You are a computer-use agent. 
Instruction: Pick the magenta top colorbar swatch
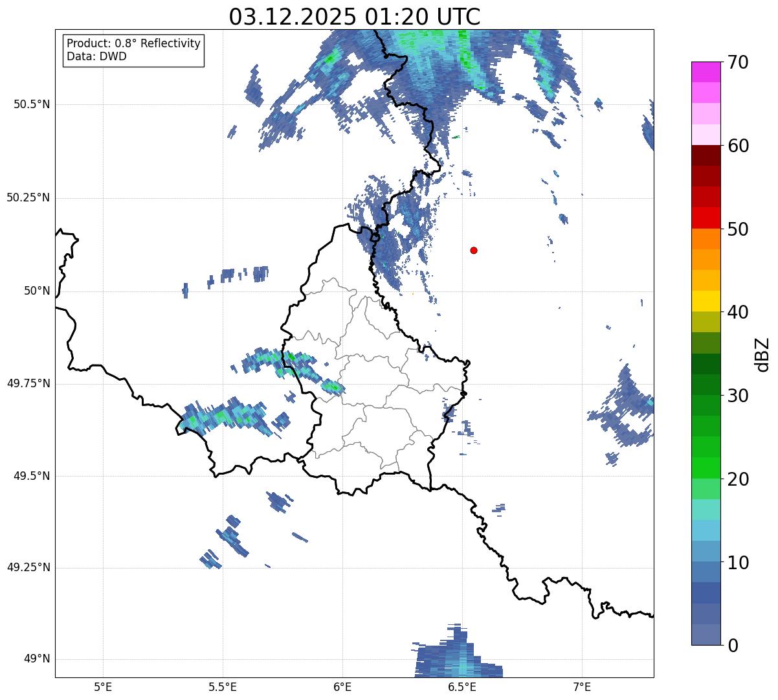[706, 72]
